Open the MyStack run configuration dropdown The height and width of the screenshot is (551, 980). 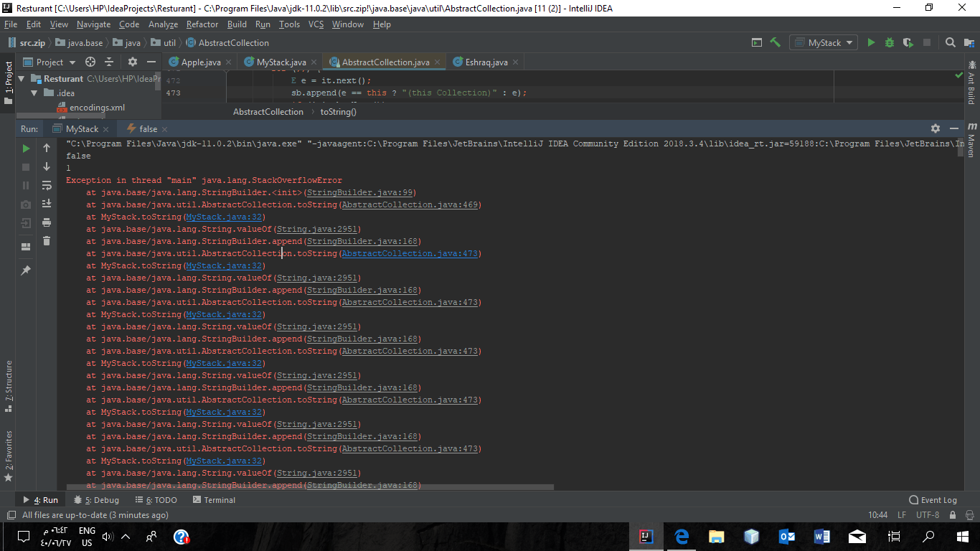823,42
